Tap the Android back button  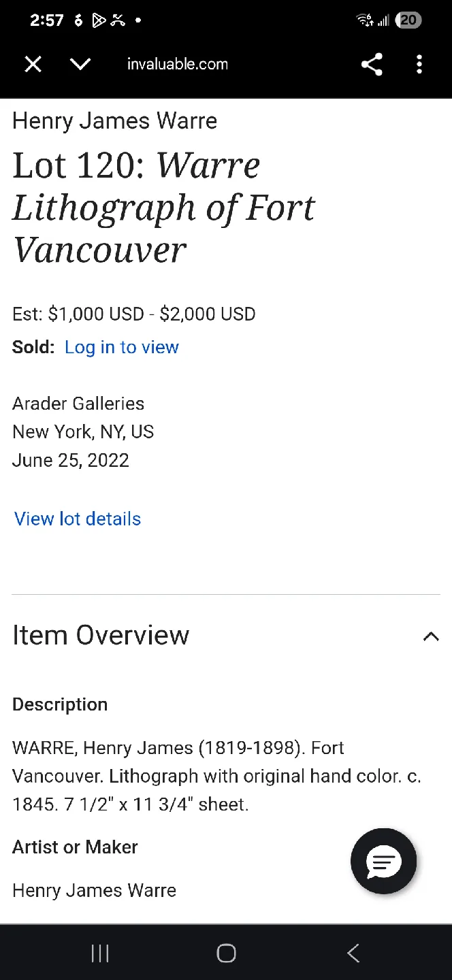(353, 953)
